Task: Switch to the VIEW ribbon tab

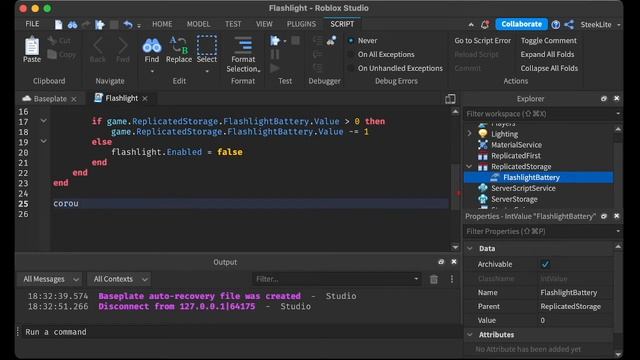Action: 264,24
